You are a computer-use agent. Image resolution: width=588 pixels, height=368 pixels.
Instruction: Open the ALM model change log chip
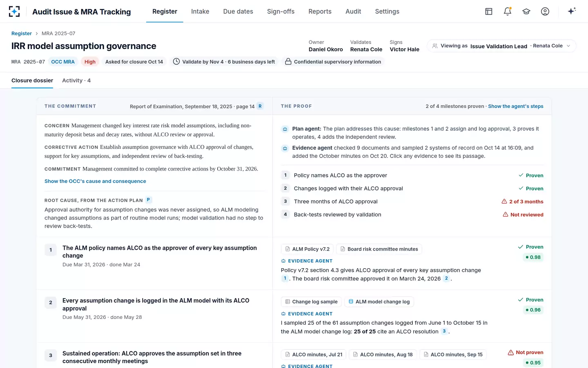379,302
